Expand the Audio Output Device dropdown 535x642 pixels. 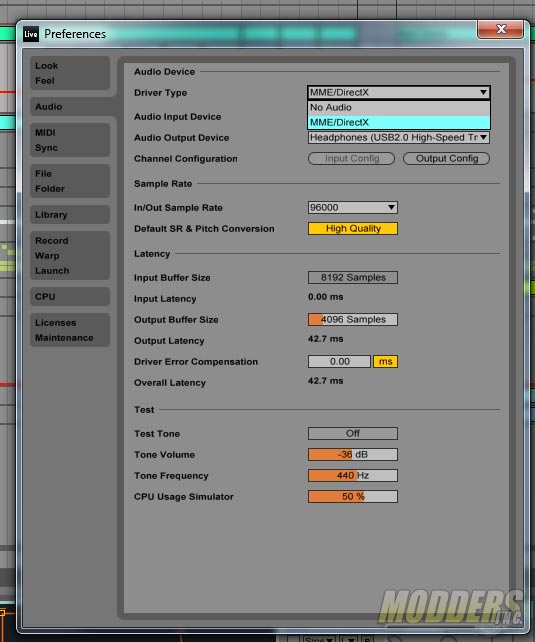point(398,138)
